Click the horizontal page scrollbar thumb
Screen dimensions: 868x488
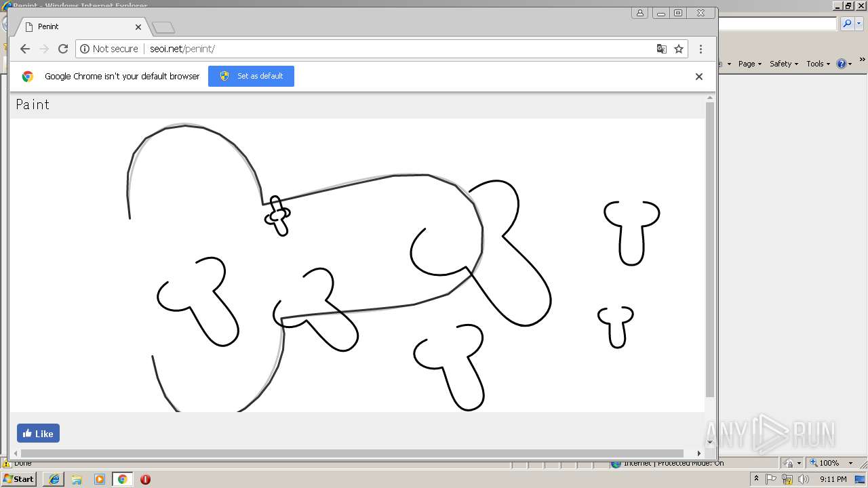352,453
